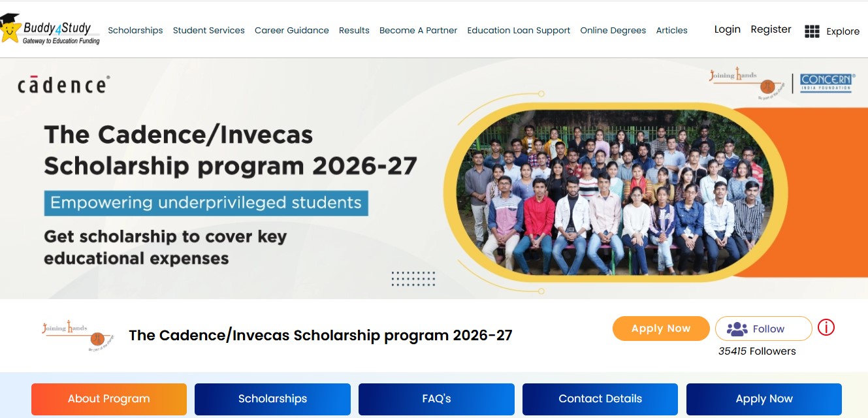Follow this scholarship program
Image resolution: width=868 pixels, height=418 pixels.
(x=763, y=329)
